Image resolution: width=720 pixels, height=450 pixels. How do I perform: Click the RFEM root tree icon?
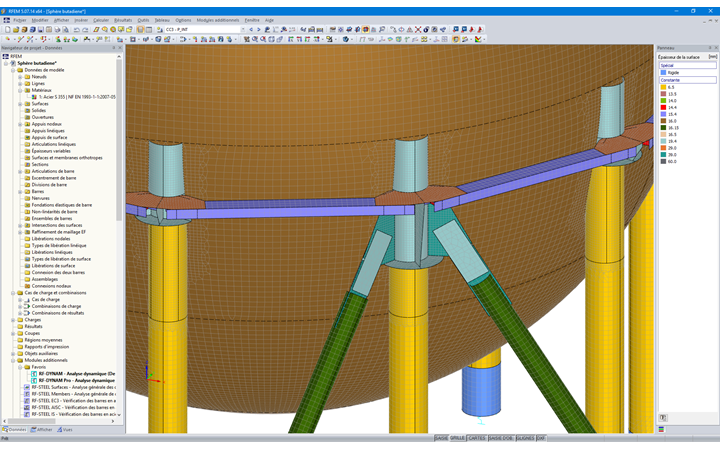click(6, 56)
